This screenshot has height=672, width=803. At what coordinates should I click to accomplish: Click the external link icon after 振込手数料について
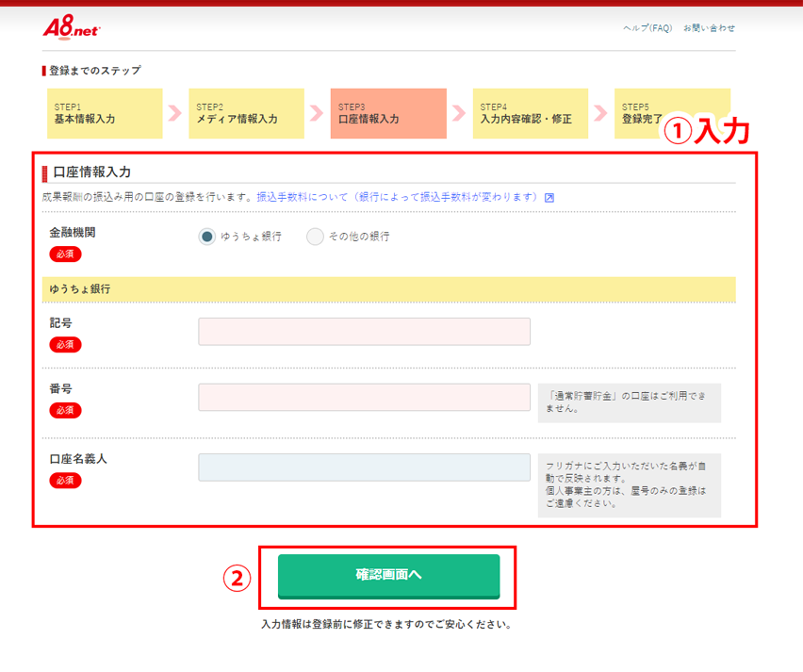tap(549, 198)
